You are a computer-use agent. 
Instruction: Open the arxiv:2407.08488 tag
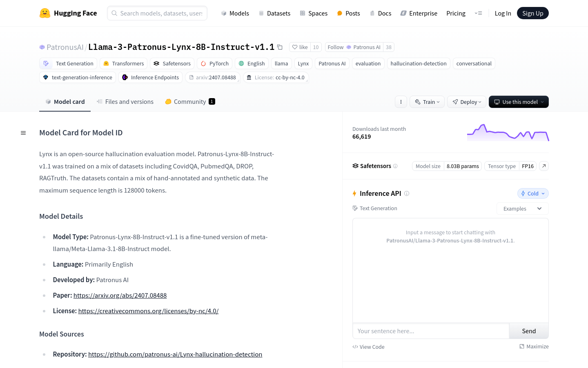(x=213, y=77)
